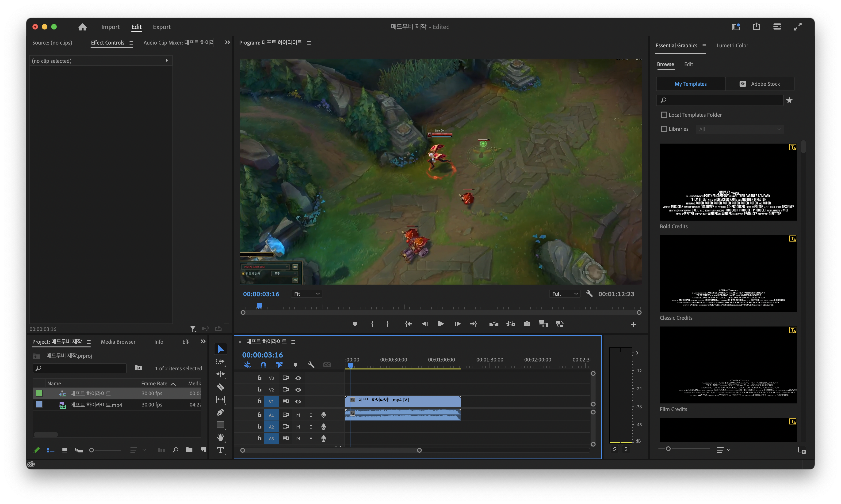This screenshot has height=504, width=841.
Task: Click the Essential Graphics thumbnail size slider
Action: point(668,449)
